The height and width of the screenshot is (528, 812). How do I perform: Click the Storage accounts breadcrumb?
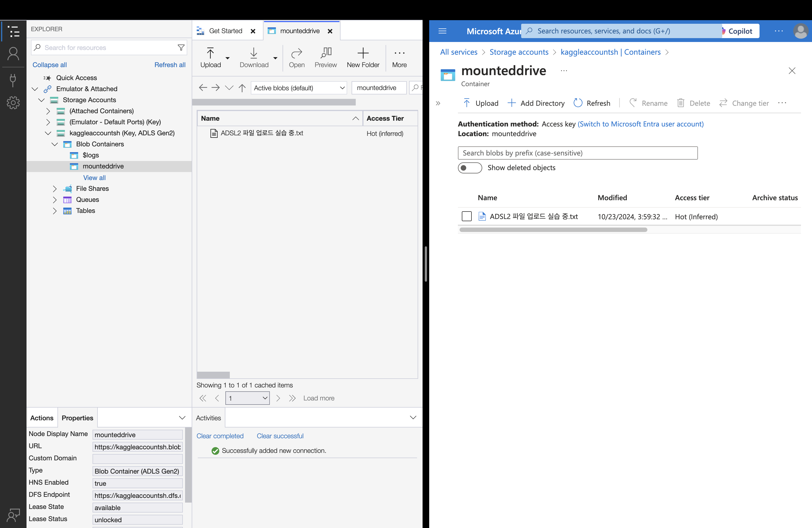(x=519, y=52)
